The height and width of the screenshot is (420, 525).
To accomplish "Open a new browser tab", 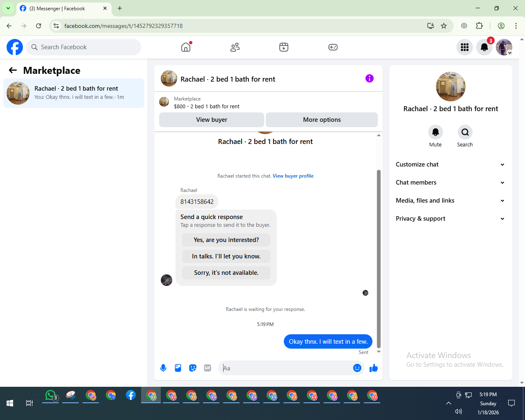I will (x=120, y=8).
